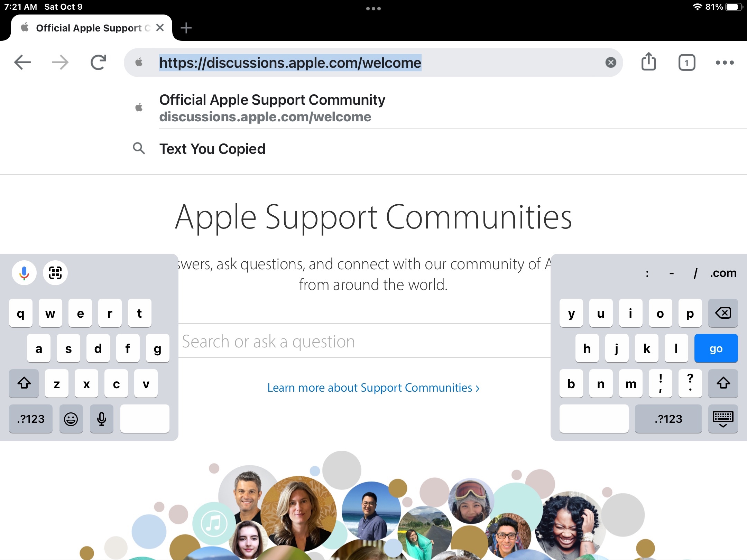This screenshot has height=560, width=747.
Task: Open the browser three-dot menu
Action: pyautogui.click(x=725, y=63)
